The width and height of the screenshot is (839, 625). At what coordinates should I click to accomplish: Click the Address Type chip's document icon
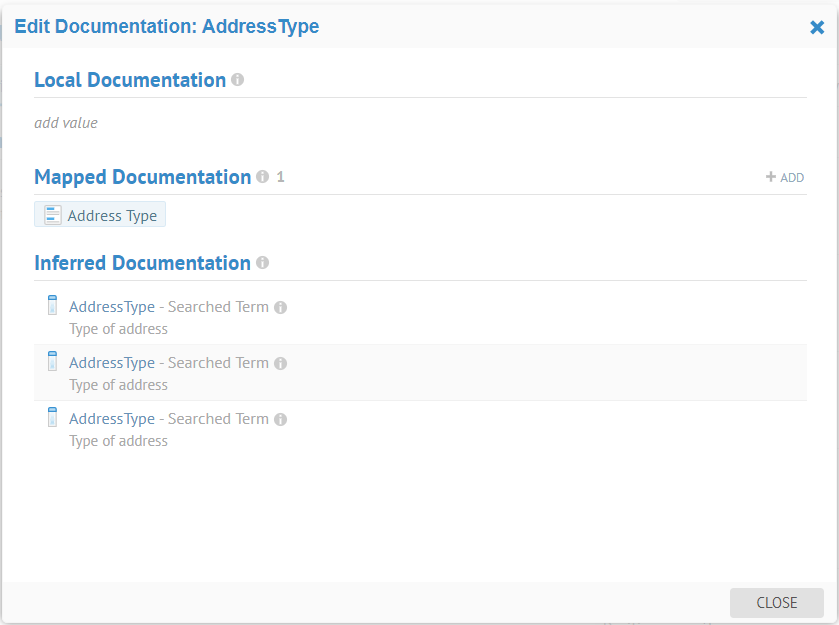pyautogui.click(x=53, y=215)
